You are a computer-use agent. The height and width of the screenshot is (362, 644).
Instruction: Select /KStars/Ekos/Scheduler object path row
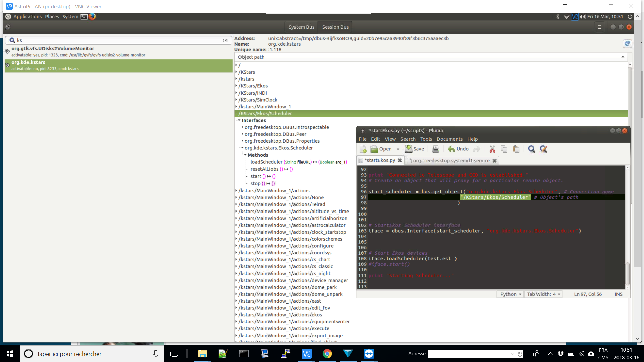pyautogui.click(x=431, y=114)
